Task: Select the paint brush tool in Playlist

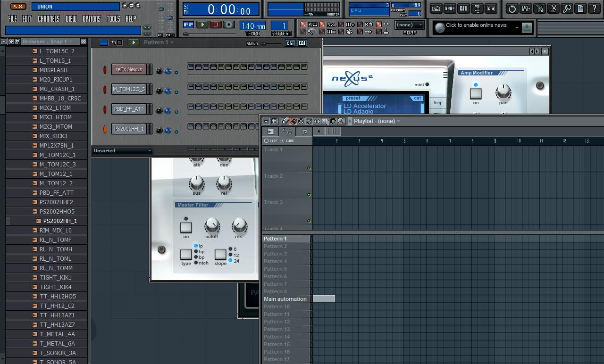Action: coord(293,121)
